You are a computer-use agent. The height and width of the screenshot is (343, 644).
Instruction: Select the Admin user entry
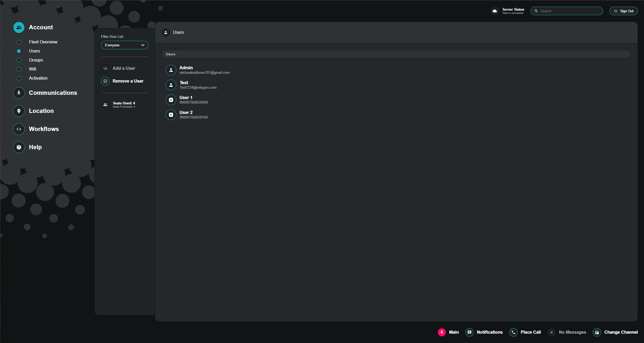pos(186,70)
